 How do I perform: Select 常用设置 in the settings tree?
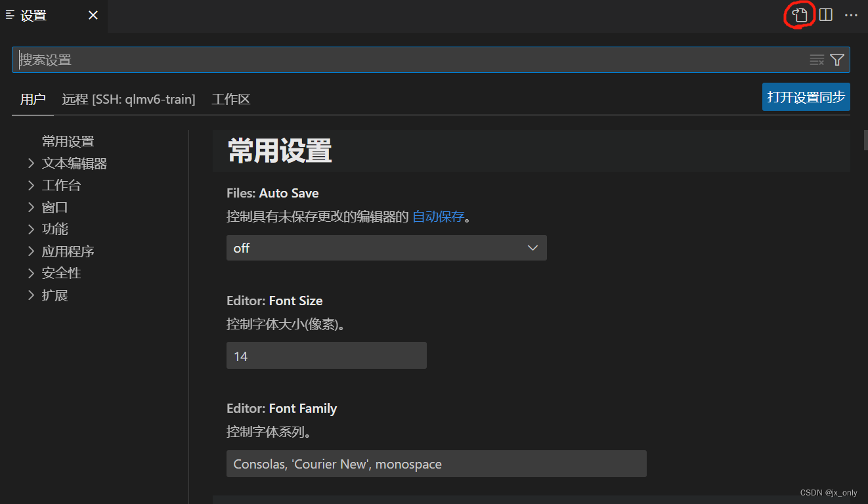pyautogui.click(x=68, y=141)
